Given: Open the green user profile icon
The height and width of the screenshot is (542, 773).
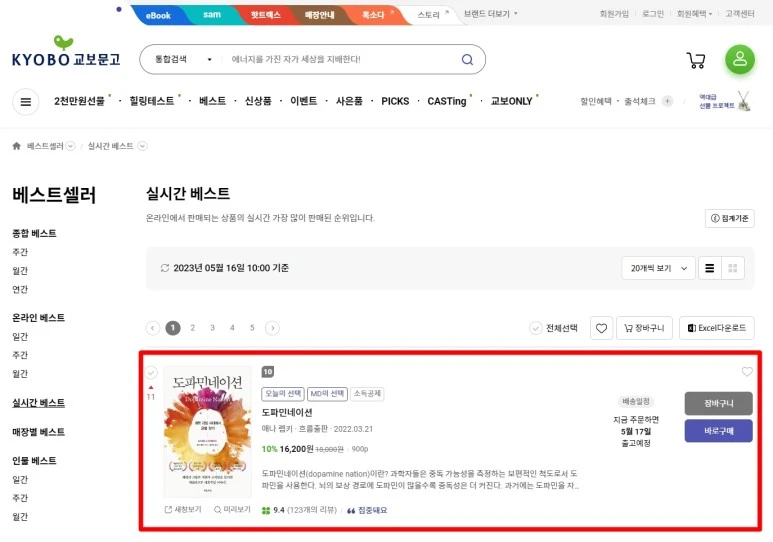Looking at the screenshot, I should [x=739, y=59].
